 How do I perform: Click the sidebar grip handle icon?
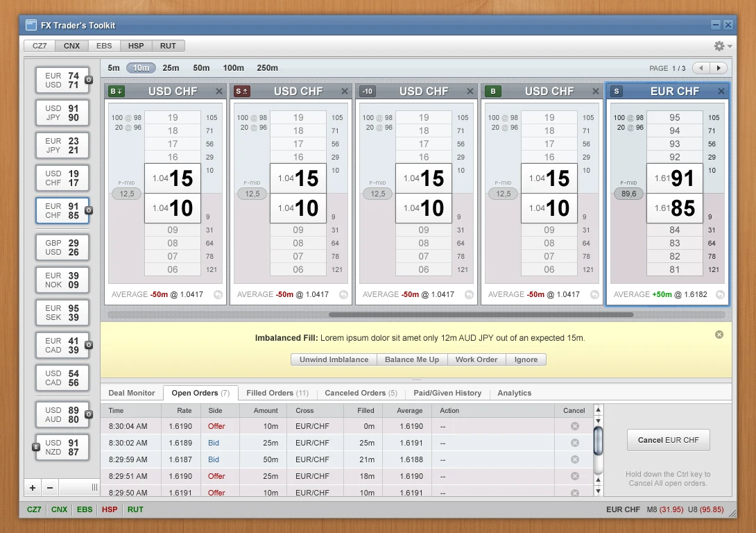click(94, 488)
